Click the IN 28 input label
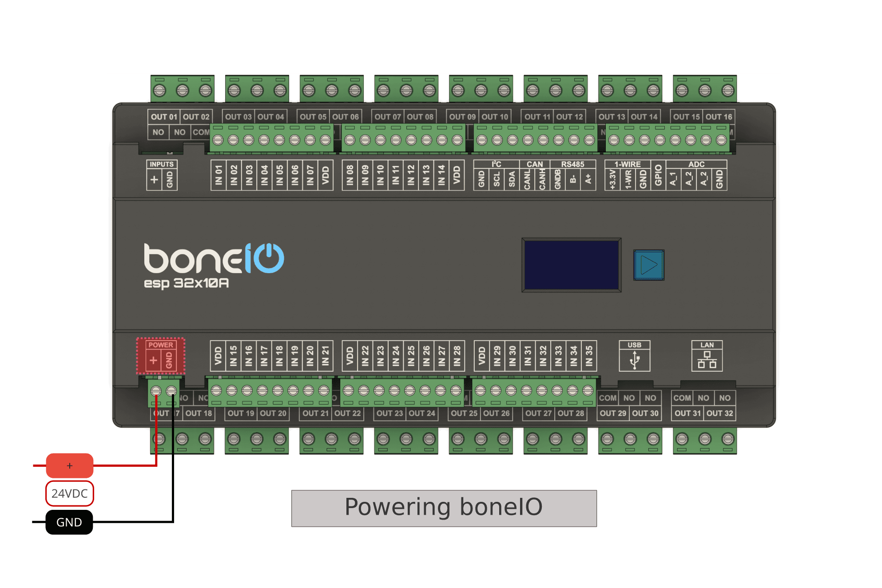 coord(457,356)
